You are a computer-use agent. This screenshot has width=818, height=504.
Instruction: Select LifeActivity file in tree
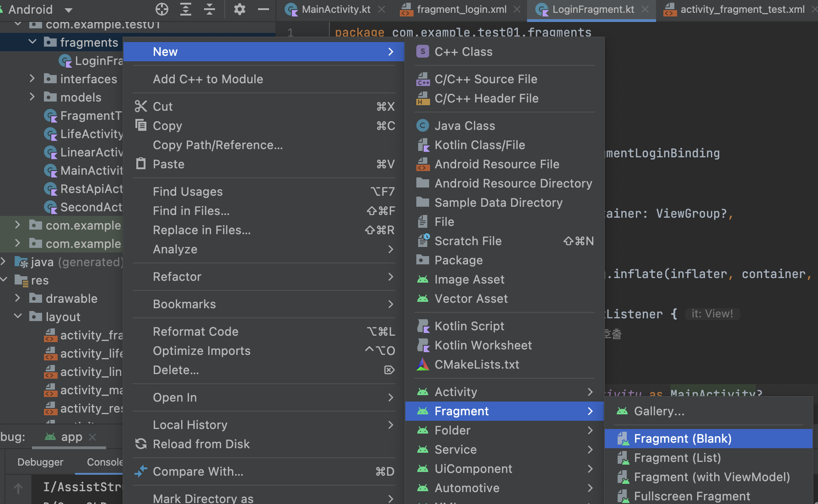[84, 134]
